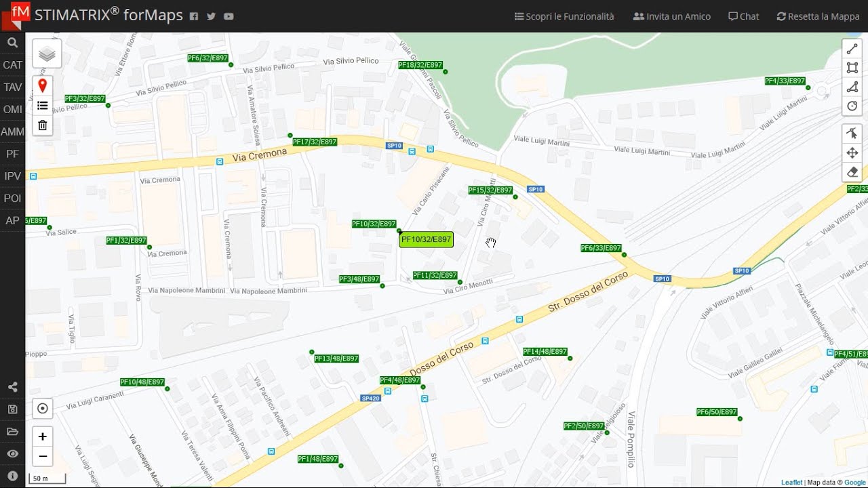Screen dimensions: 868x488
Task: Open the Twitter icon in header
Action: pyautogui.click(x=211, y=16)
